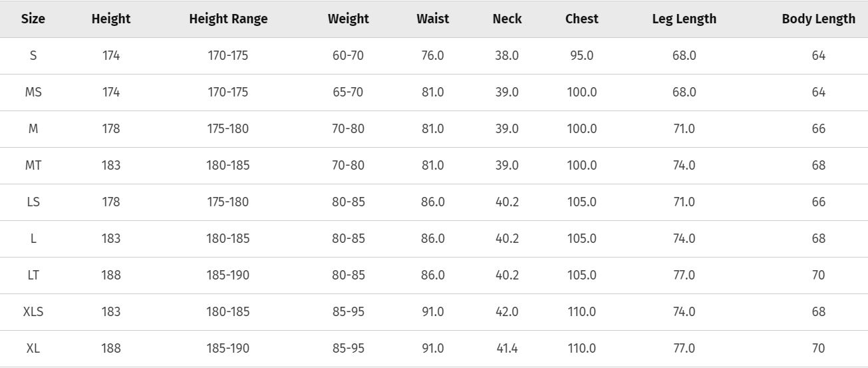Select the 42.0 neck value in XLS row

coord(507,311)
